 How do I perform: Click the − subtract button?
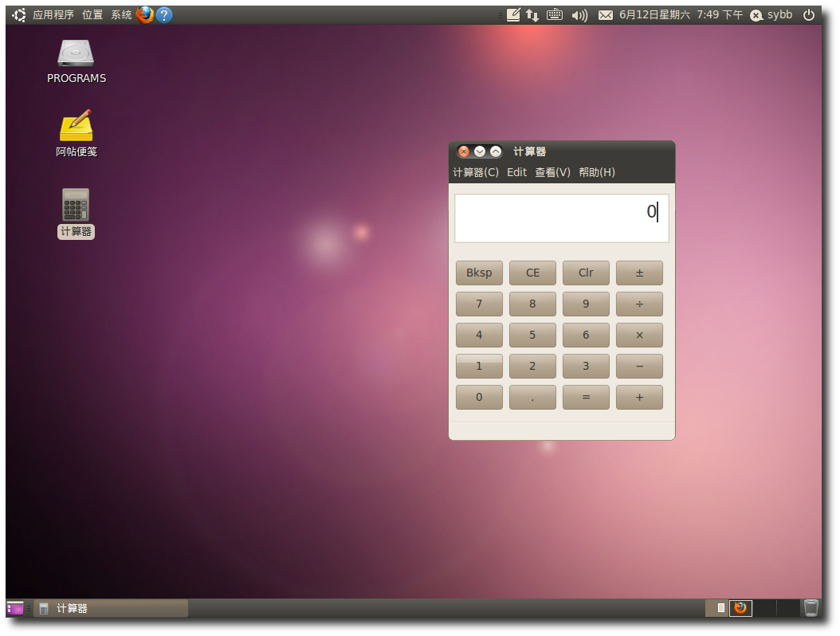tap(640, 366)
